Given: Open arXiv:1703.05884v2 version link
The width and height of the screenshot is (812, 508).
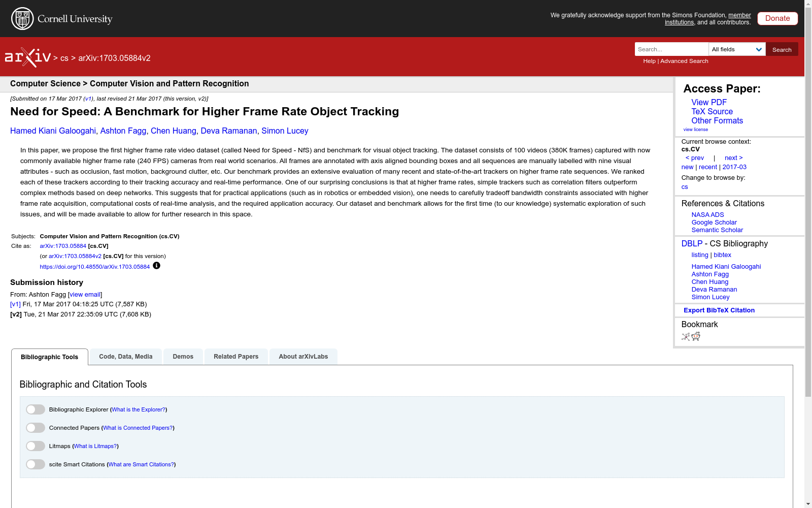Looking at the screenshot, I should click(75, 256).
